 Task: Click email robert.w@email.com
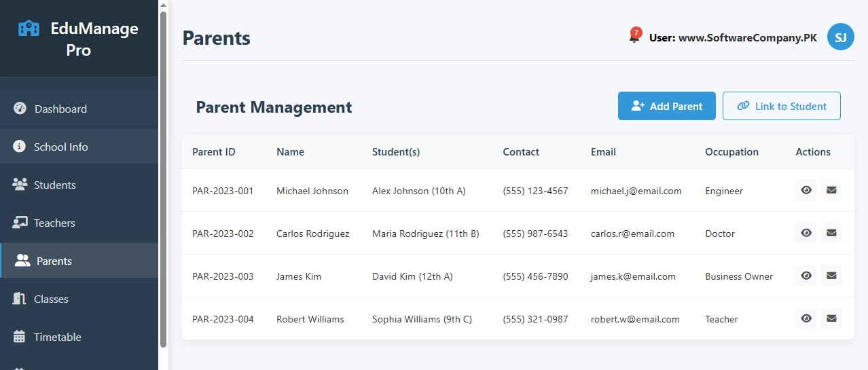pos(635,319)
